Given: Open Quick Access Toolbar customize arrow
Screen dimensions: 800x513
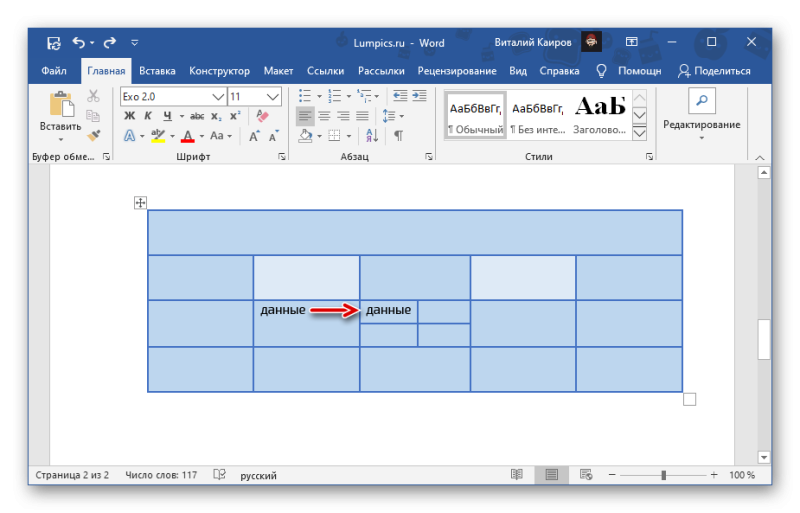Looking at the screenshot, I should point(135,43).
